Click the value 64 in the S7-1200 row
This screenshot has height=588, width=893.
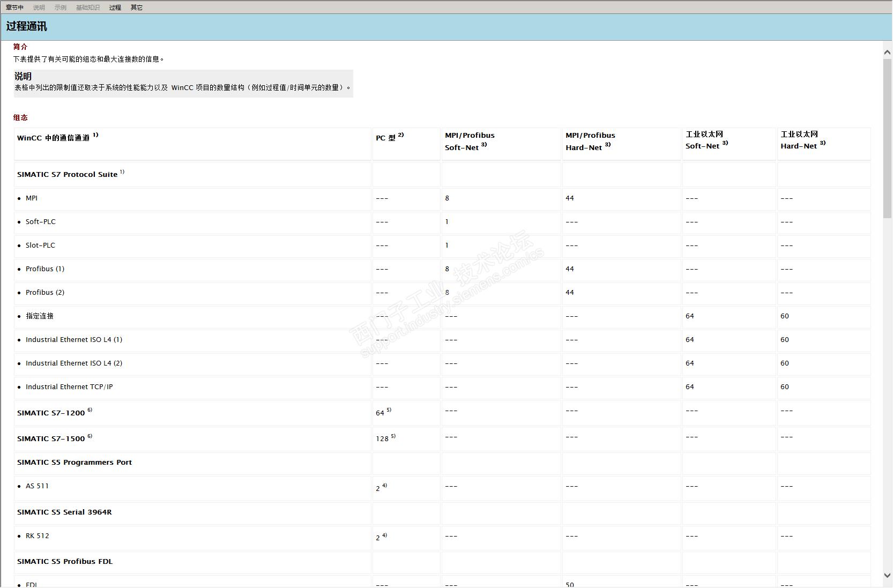click(380, 413)
